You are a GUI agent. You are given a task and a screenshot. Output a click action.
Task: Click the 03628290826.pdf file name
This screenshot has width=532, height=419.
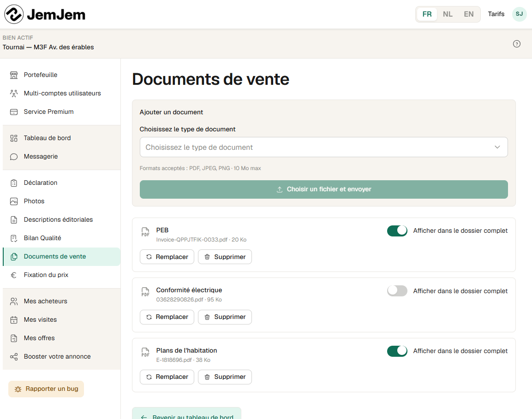(179, 300)
